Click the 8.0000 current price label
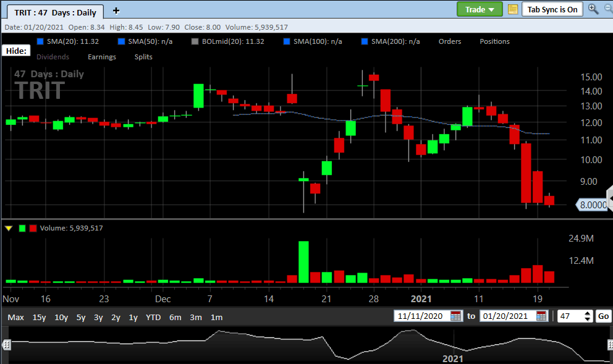 click(593, 205)
